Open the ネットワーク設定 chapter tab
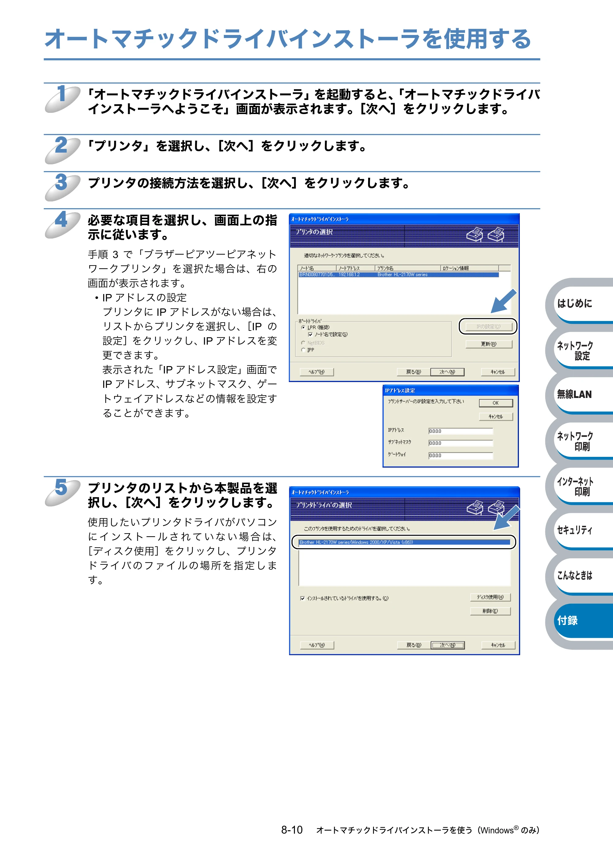 (584, 350)
